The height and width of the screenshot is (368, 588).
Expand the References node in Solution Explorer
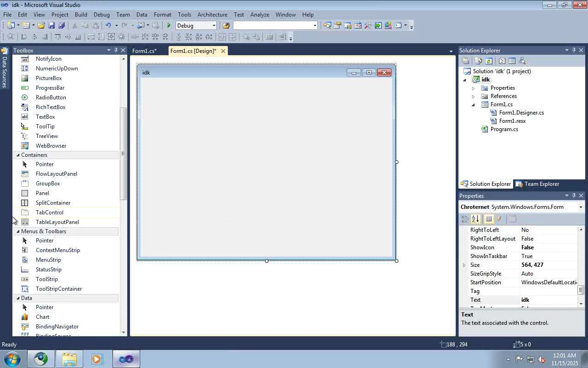[x=473, y=96]
